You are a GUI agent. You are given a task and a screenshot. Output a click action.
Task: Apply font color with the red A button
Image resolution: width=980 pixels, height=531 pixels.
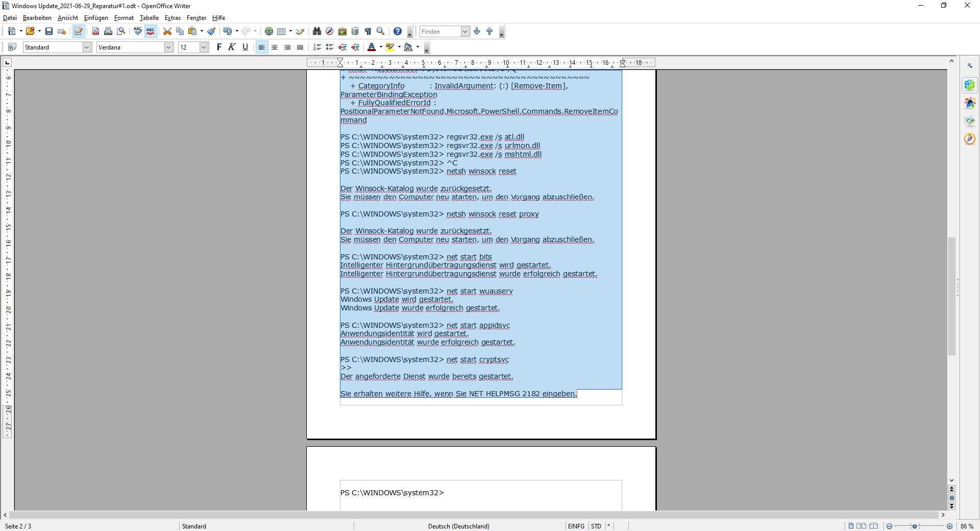tap(372, 47)
